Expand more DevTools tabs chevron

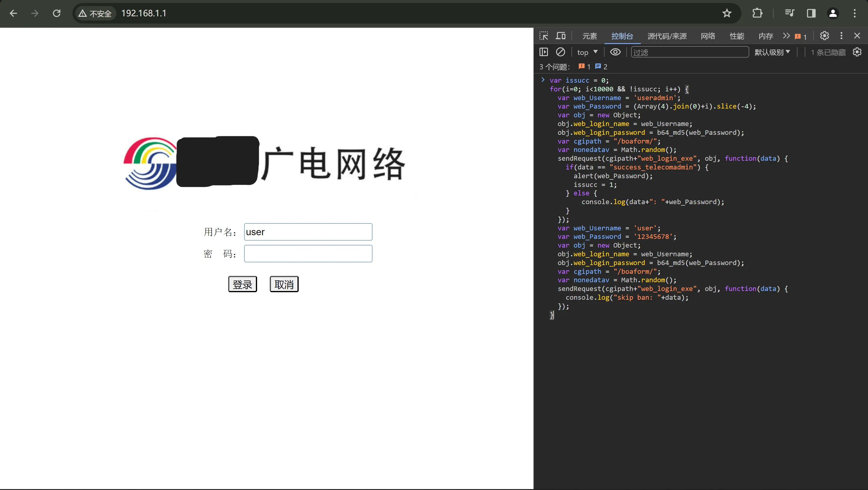786,36
